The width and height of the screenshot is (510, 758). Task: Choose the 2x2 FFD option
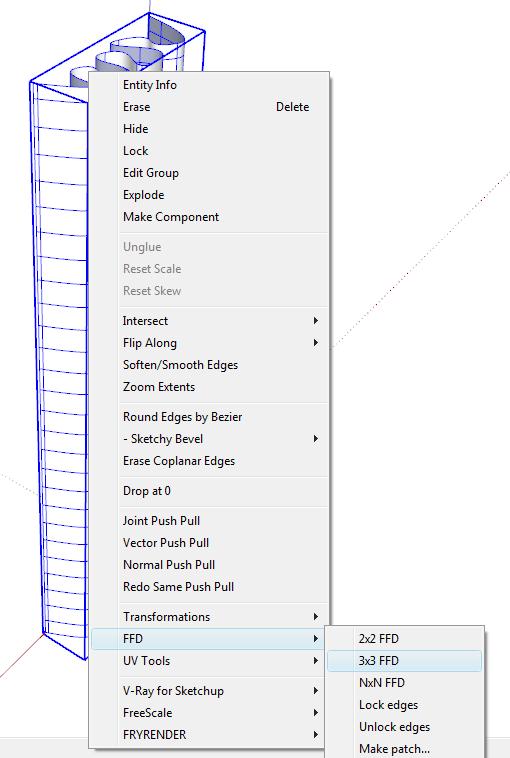pyautogui.click(x=404, y=639)
